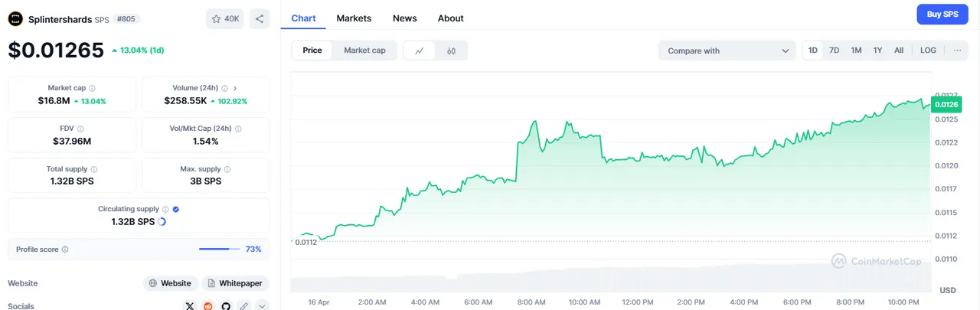Viewport: 980px width, 310px height.
Task: Select the 7D time range
Action: [835, 51]
